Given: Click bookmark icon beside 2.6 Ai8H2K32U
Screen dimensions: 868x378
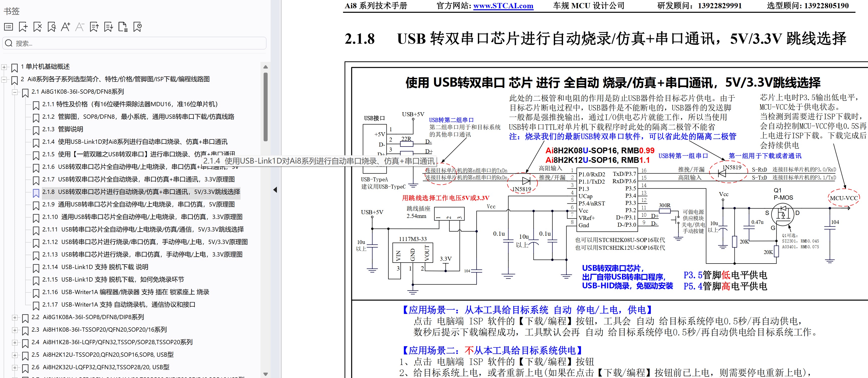Looking at the screenshot, I should [x=25, y=368].
